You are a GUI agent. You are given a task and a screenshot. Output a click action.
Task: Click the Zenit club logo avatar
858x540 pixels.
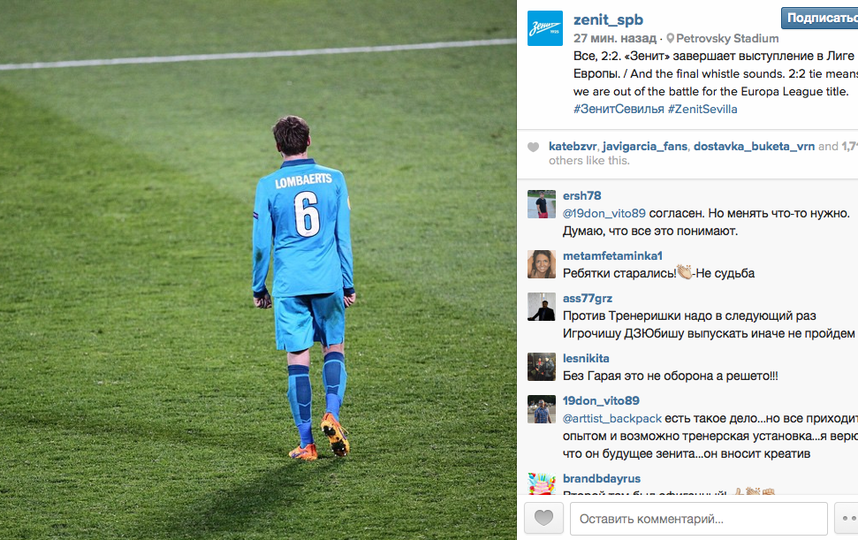tap(544, 28)
